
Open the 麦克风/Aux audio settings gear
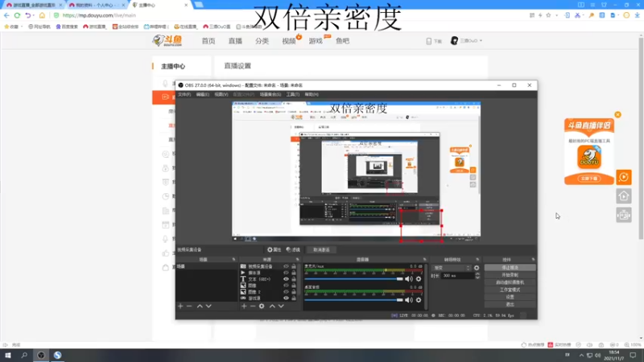(419, 279)
